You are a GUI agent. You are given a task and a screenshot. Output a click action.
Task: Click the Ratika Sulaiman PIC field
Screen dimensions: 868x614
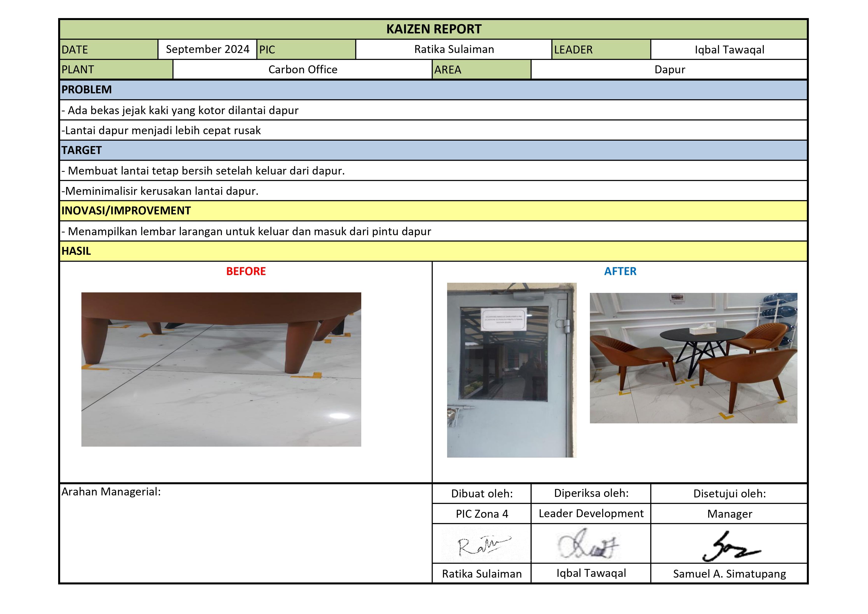coord(454,50)
